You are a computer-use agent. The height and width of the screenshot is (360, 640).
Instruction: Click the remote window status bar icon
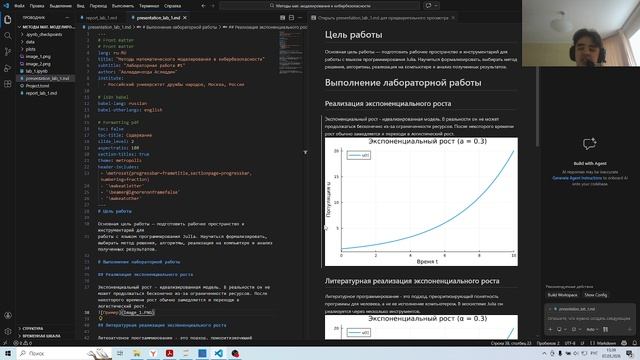click(5, 343)
